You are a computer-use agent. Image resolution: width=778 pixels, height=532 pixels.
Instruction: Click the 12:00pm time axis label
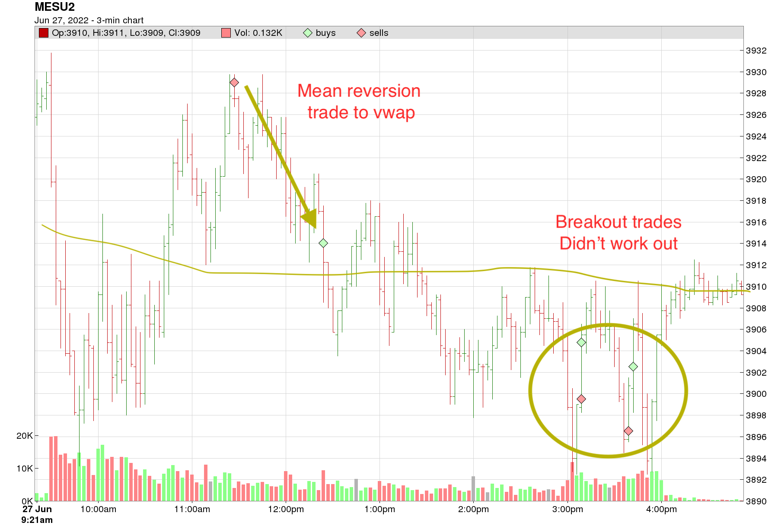pos(286,509)
